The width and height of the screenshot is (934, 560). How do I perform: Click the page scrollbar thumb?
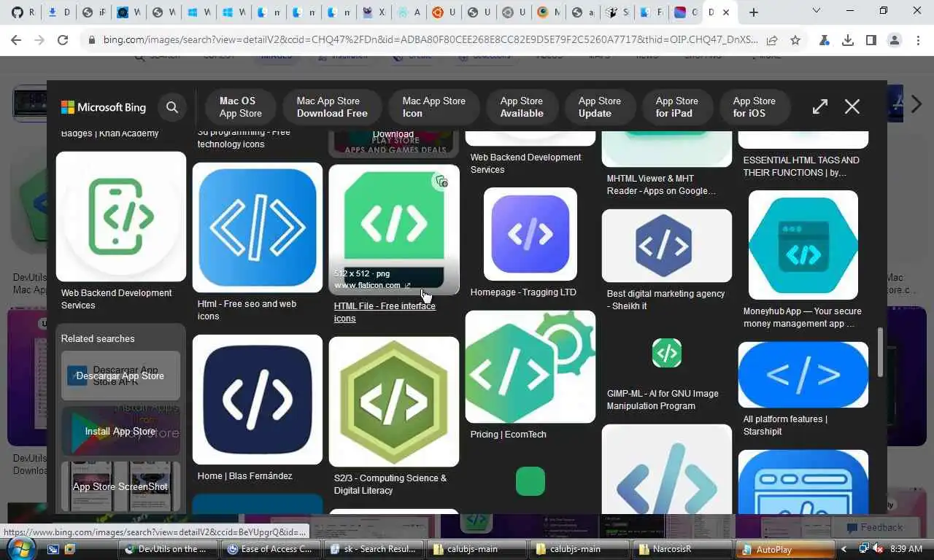[x=881, y=353]
